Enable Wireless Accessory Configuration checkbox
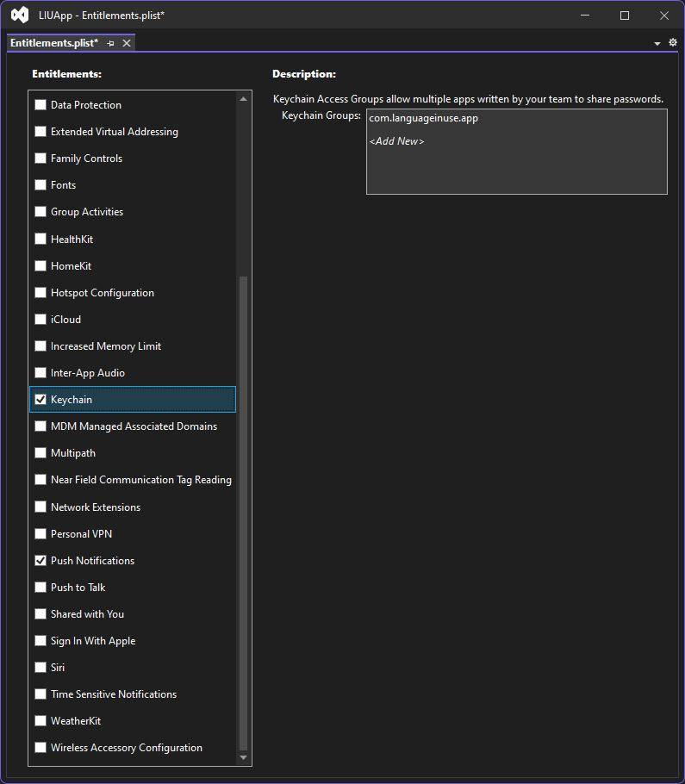Viewport: 685px width, 784px height. (x=40, y=748)
